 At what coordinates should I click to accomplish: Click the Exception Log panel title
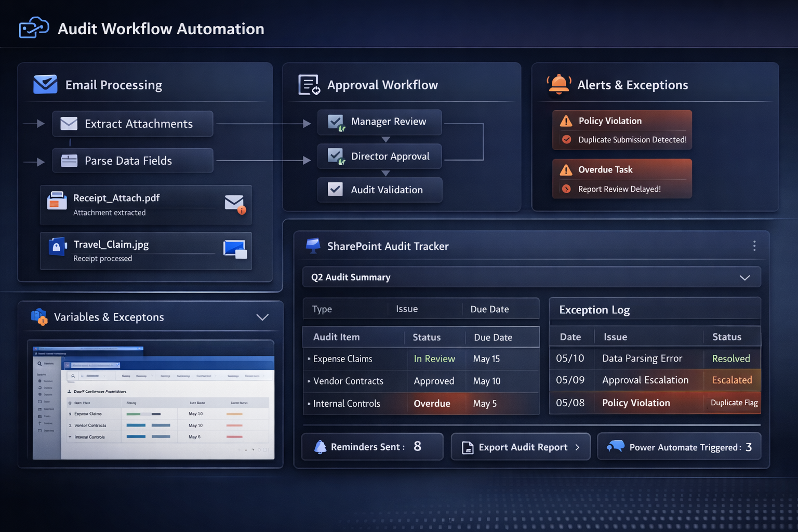tap(594, 310)
